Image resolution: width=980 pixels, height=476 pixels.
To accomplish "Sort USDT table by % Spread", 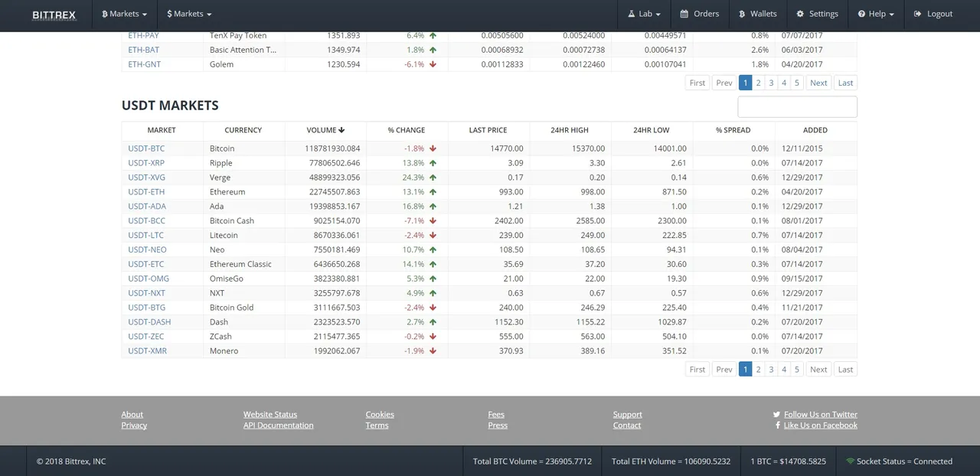I will point(733,130).
